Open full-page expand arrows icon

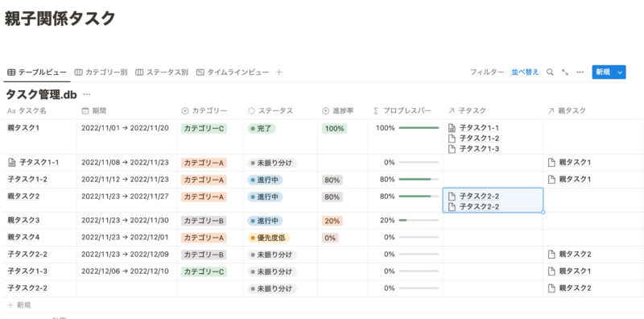point(565,72)
